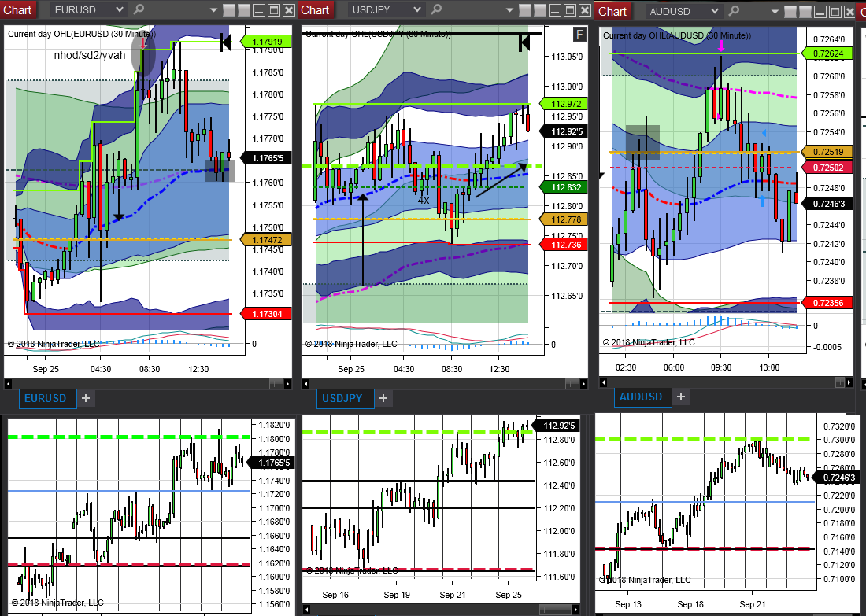Click the 4x annotation on USDJPY chart
This screenshot has width=866, height=616.
423,200
